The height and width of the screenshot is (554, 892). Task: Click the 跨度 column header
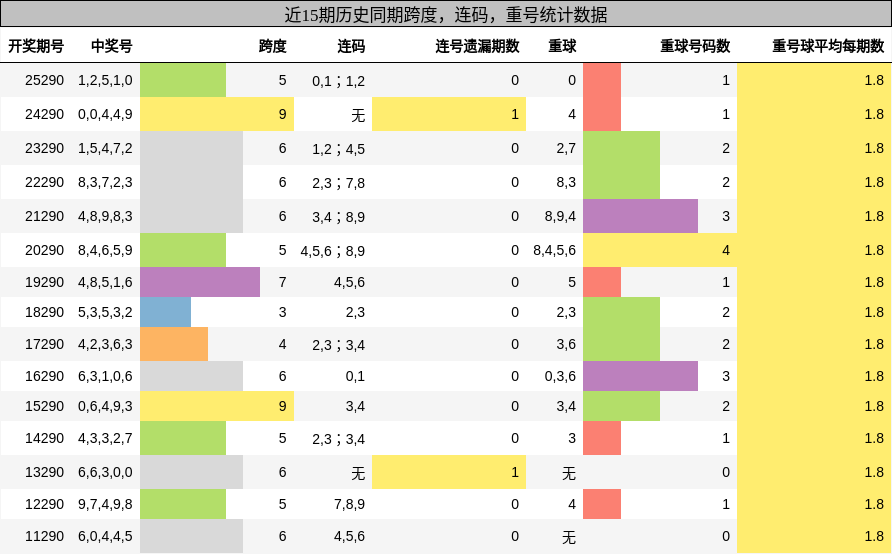(272, 46)
